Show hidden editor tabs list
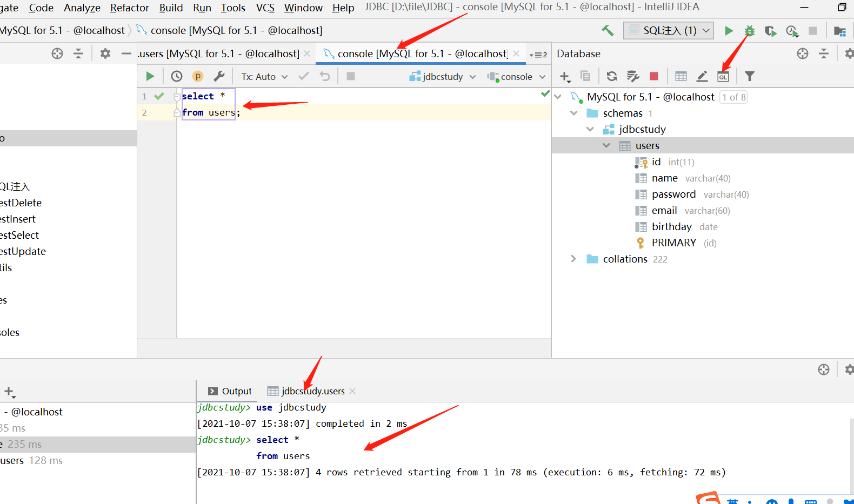The image size is (854, 504). pos(538,55)
